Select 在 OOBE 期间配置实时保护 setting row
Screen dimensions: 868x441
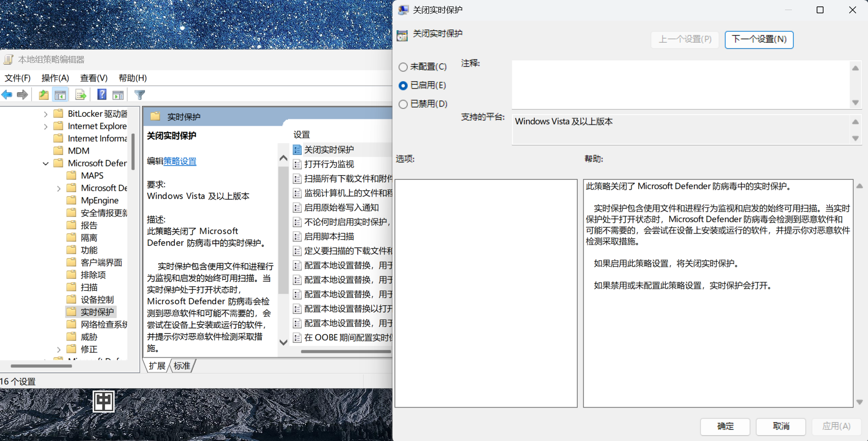point(342,338)
